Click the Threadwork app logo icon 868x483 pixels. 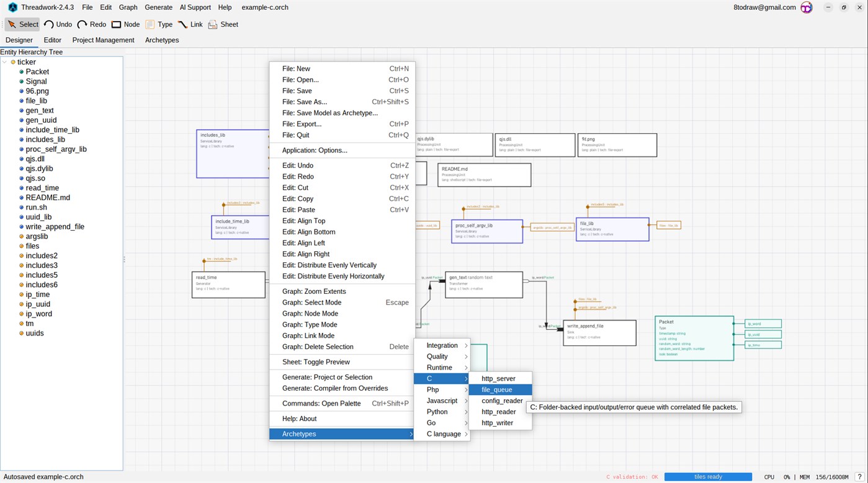pyautogui.click(x=12, y=7)
